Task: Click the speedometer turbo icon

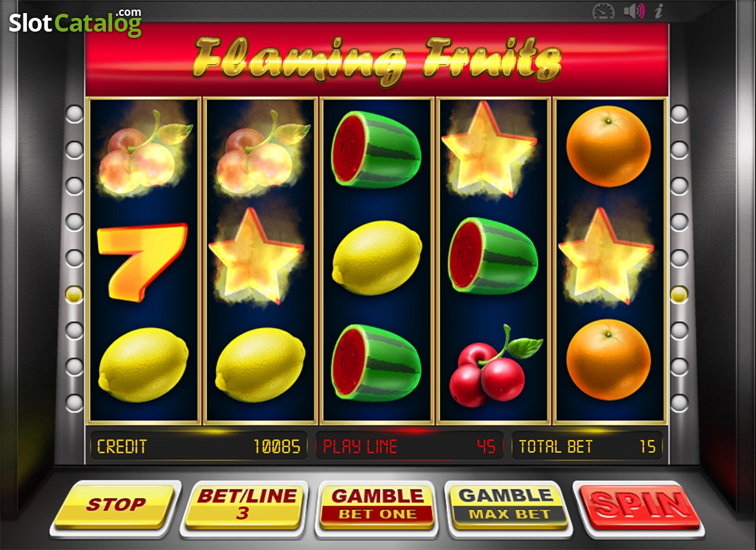Action: coord(603,11)
